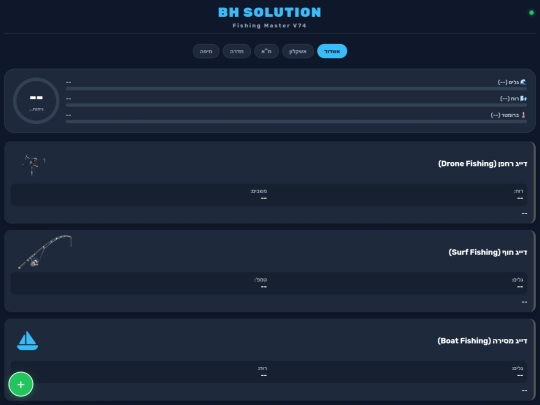The height and width of the screenshot is (405, 540).
Task: Select the אשדוד location tab
Action: (x=332, y=51)
